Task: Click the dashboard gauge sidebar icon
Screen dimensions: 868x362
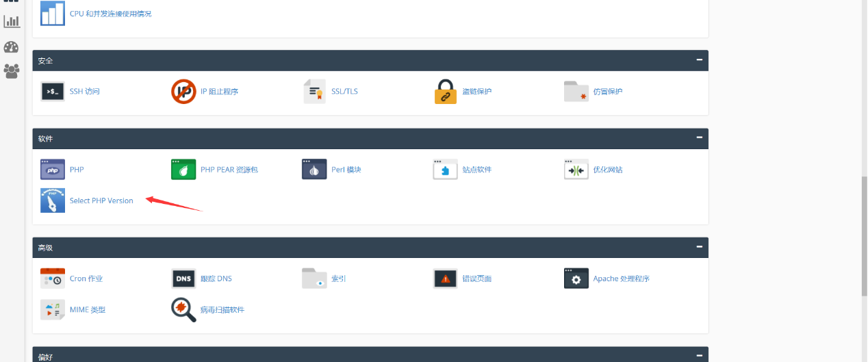Action: tap(12, 47)
